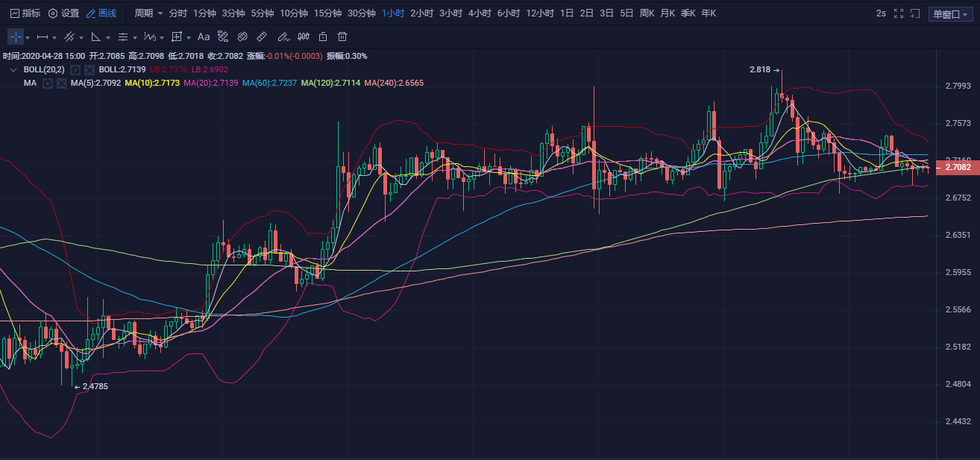Clear drawings using the trash icon

point(342,37)
